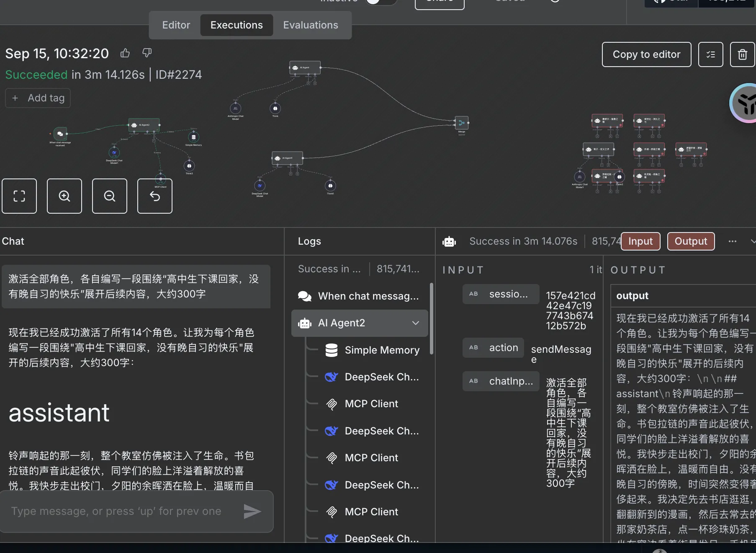
Task: Switch to the Editor tab
Action: 176,25
